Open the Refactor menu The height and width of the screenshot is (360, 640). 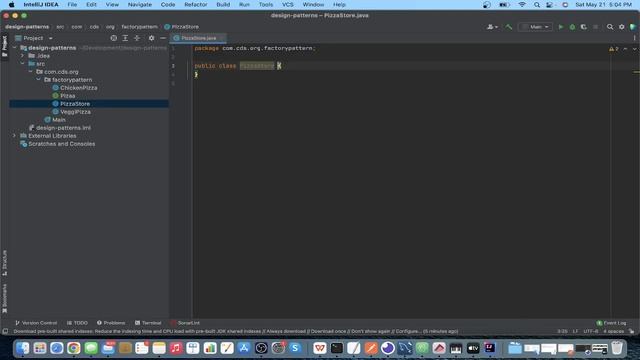coord(196,4)
